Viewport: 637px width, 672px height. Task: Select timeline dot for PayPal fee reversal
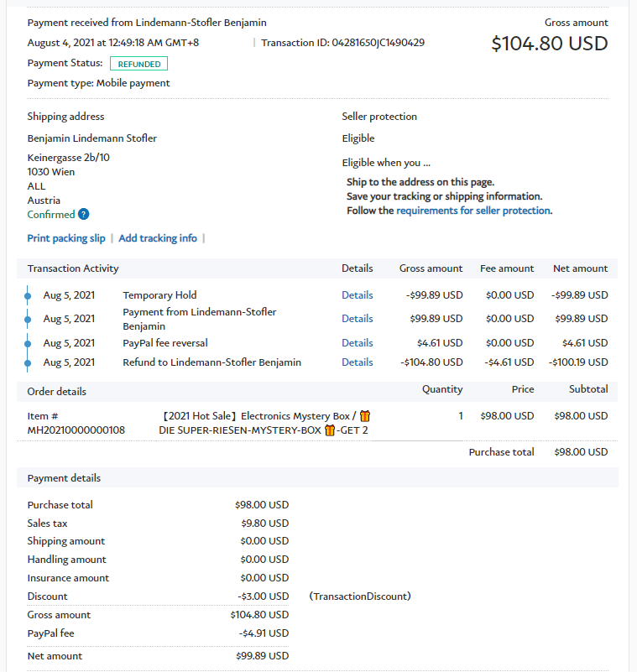pyautogui.click(x=28, y=342)
